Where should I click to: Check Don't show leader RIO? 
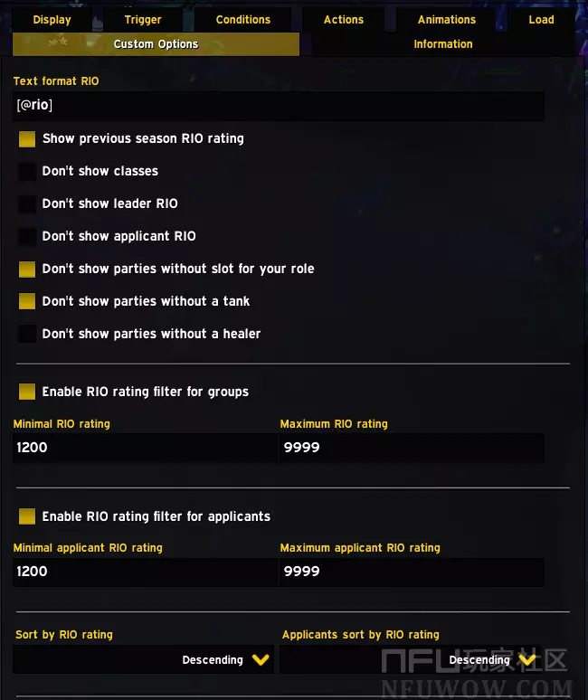pyautogui.click(x=27, y=204)
